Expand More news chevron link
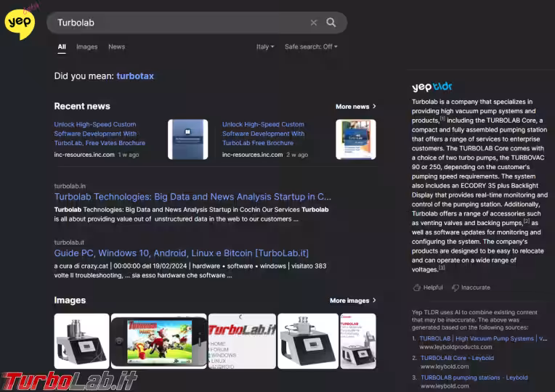The height and width of the screenshot is (392, 555). [x=356, y=107]
